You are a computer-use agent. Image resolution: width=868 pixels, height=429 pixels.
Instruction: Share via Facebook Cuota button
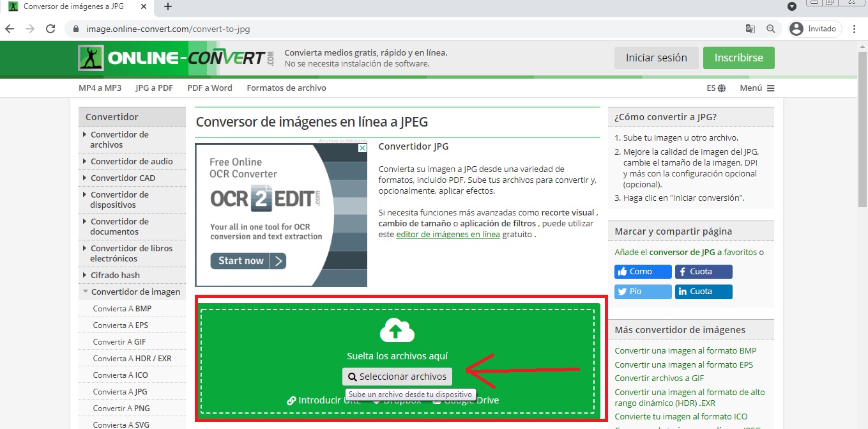click(703, 272)
